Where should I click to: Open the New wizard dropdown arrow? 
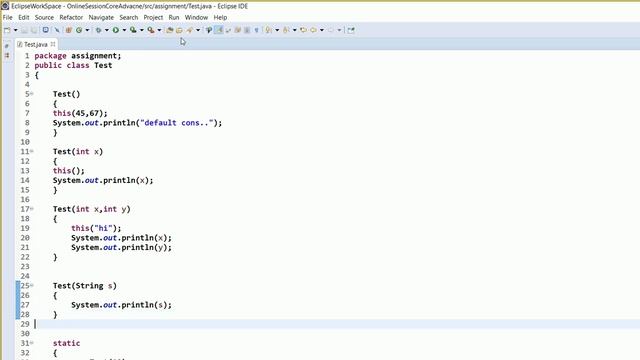point(16,30)
